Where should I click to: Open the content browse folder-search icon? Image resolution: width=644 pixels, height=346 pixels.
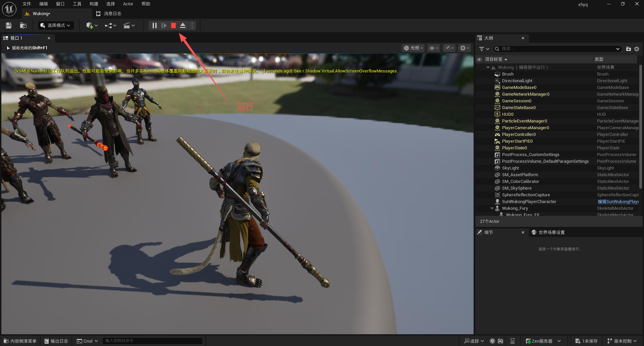click(23, 26)
